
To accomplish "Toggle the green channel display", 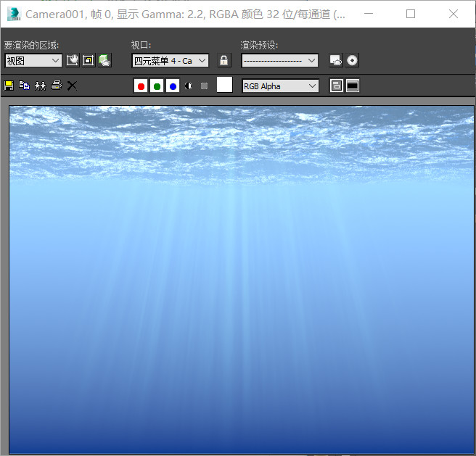I will (157, 86).
